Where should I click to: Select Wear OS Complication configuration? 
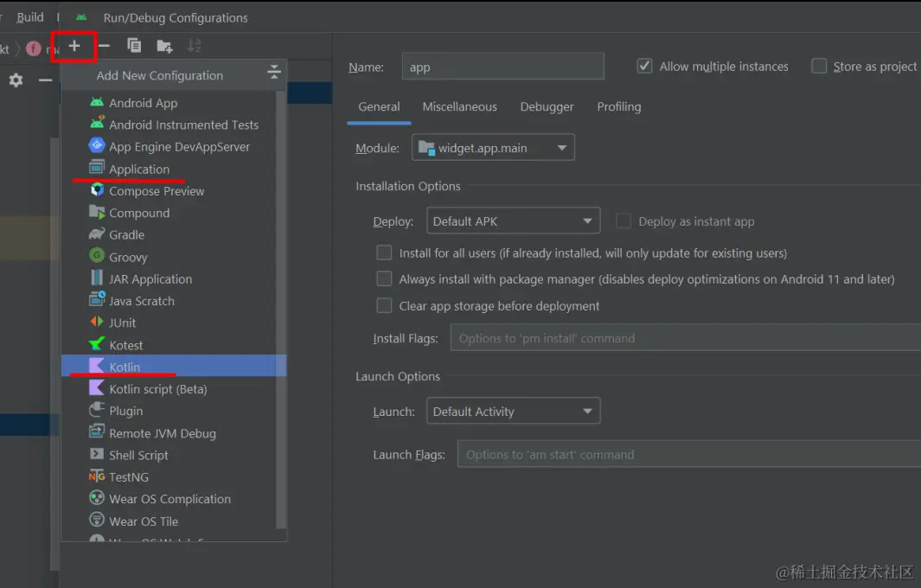(x=170, y=498)
